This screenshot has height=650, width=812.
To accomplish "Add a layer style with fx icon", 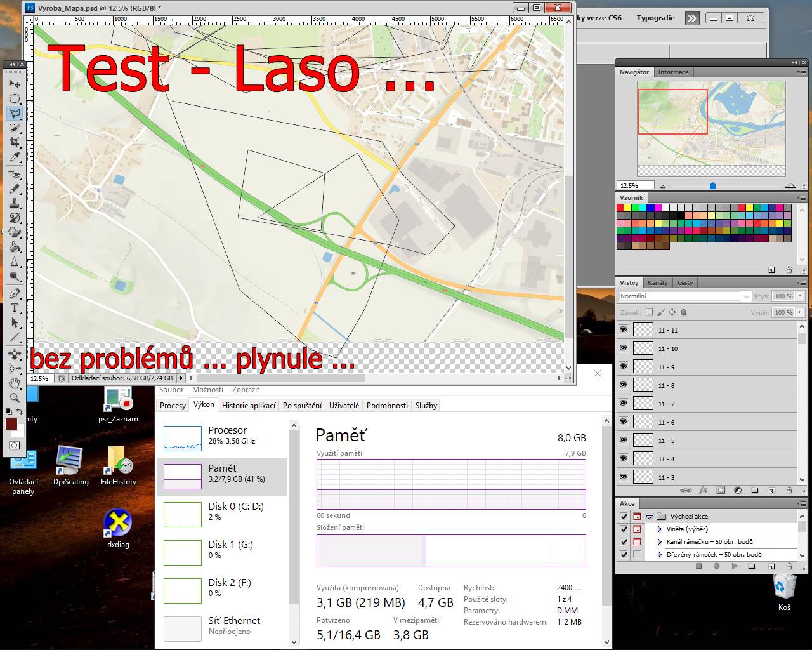I will click(x=704, y=490).
